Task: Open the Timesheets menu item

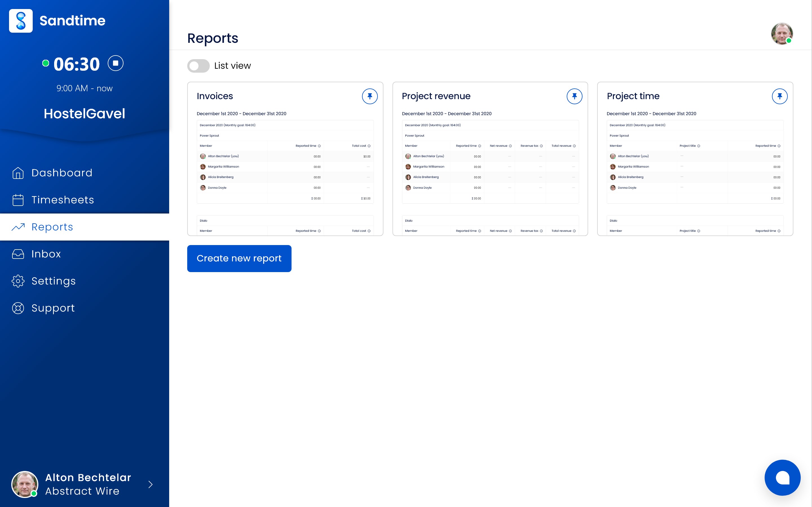Action: 62,200
